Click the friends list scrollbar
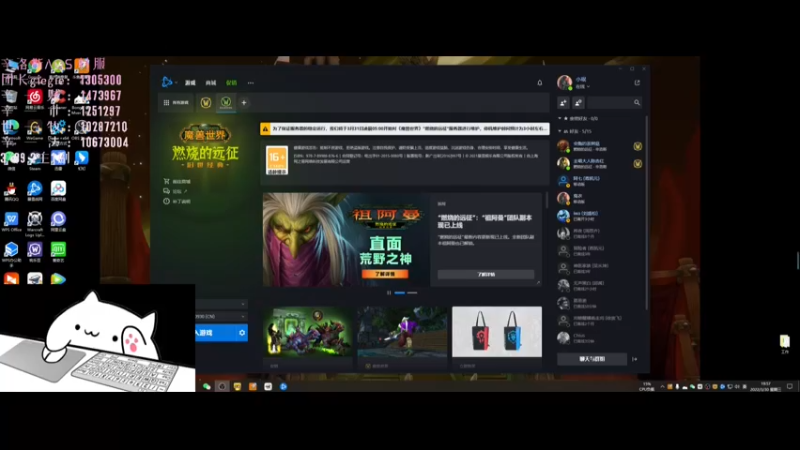 [646, 212]
